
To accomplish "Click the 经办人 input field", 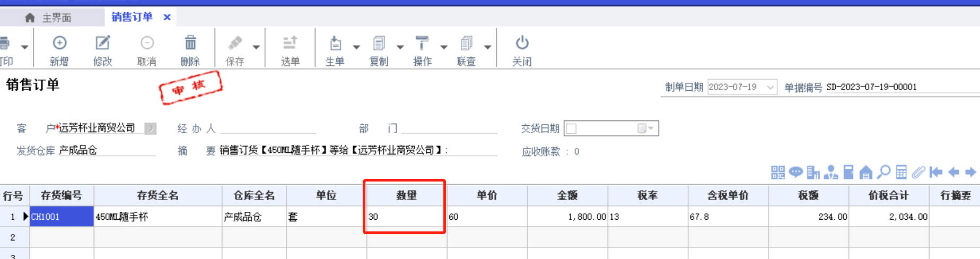I will tap(268, 128).
